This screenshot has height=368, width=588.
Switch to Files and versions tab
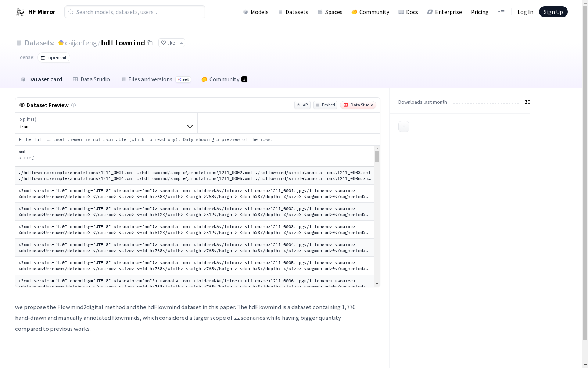coord(155,79)
